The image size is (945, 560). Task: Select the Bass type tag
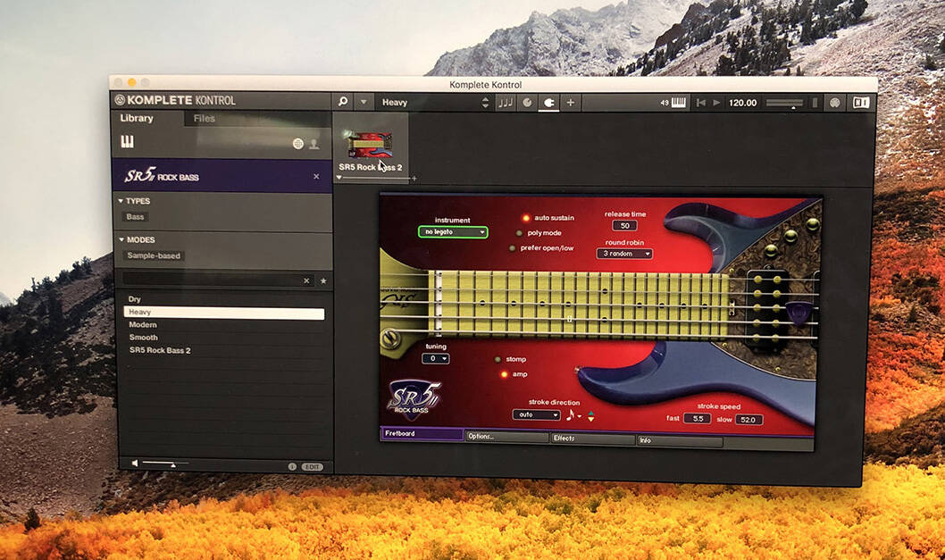(x=135, y=216)
